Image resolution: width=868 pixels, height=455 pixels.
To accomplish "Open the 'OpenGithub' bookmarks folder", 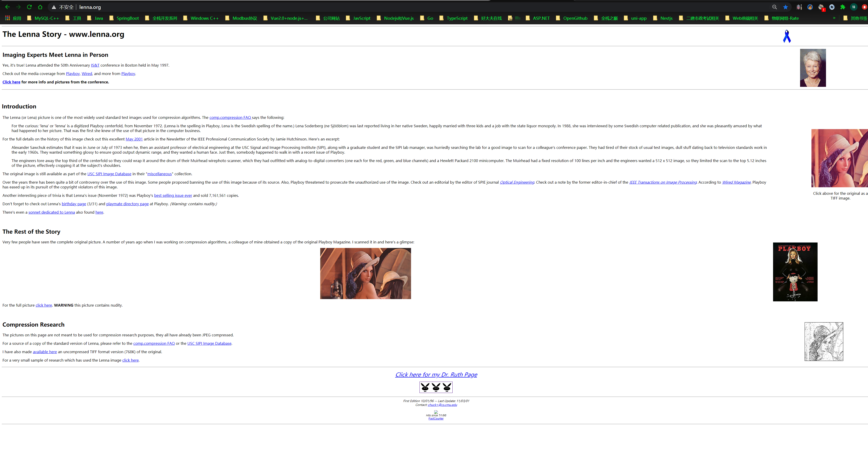I will pyautogui.click(x=575, y=18).
